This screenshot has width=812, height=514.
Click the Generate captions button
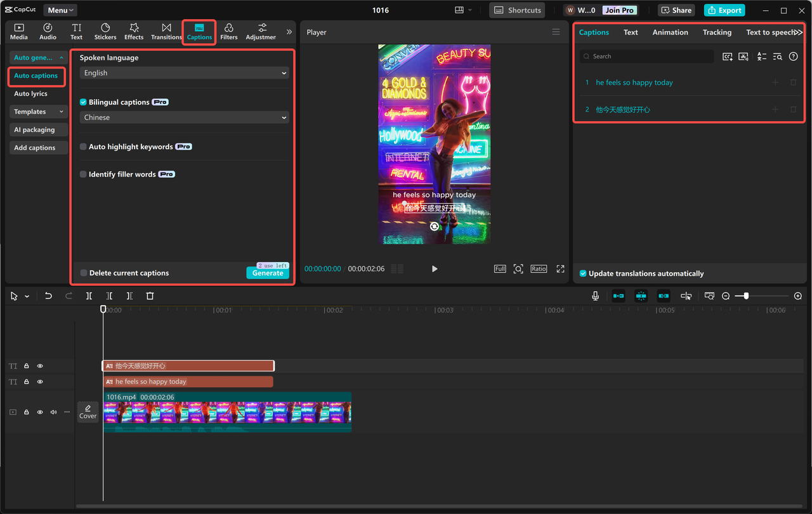coord(268,272)
